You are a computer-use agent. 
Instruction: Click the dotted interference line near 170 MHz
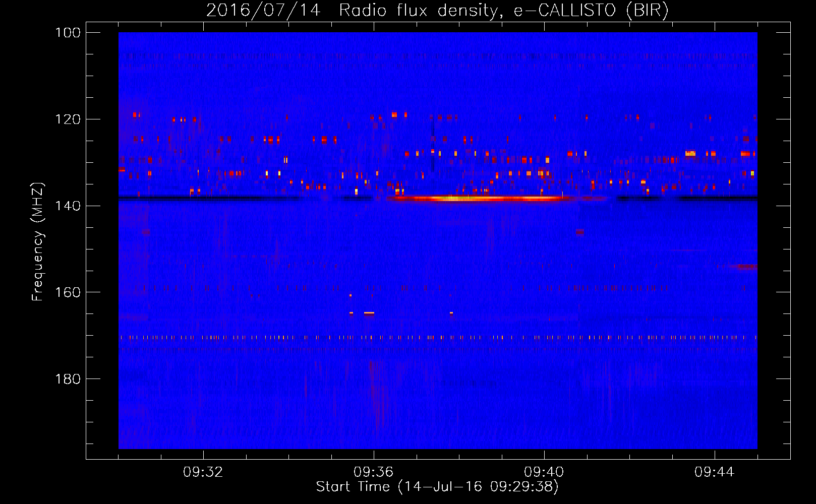point(438,338)
